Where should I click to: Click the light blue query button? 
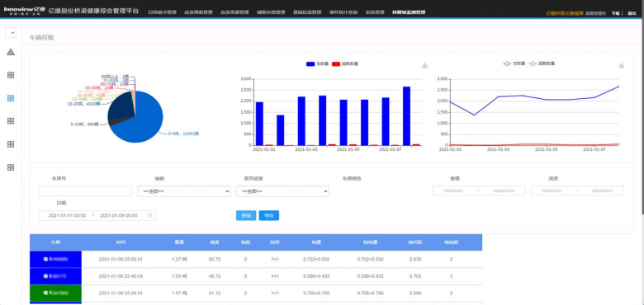click(246, 215)
